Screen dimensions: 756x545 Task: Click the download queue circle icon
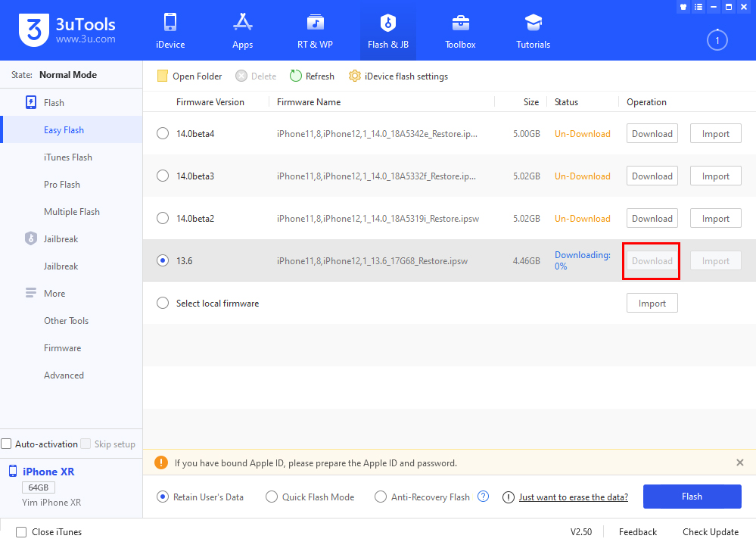click(717, 40)
